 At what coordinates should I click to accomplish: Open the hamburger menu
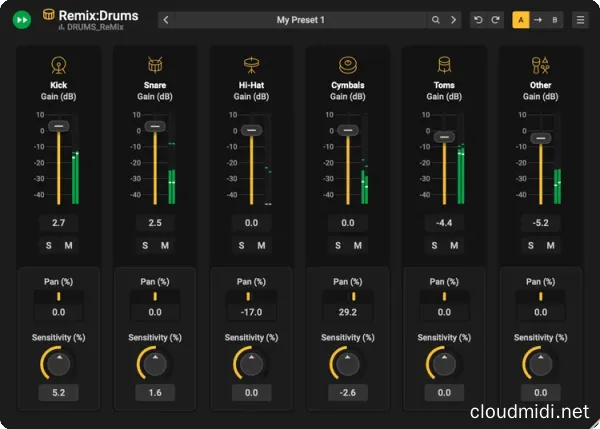(x=579, y=20)
